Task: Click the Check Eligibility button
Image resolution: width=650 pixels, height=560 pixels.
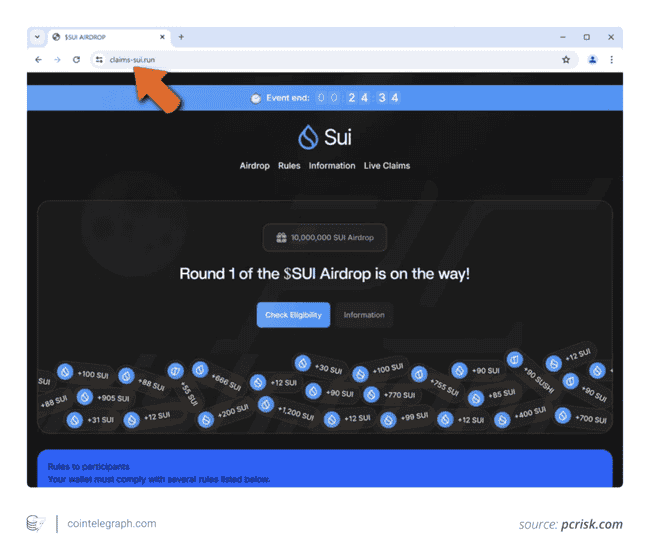Action: (293, 315)
